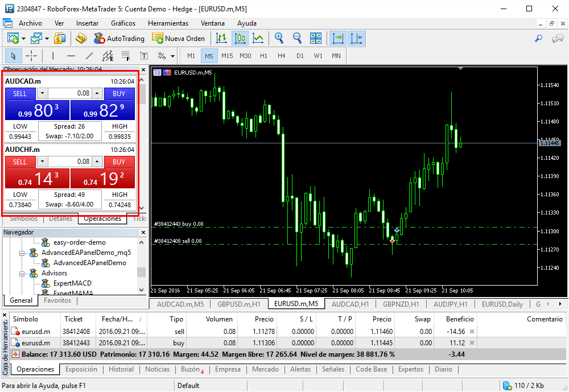Click AUDCHF.m SELL button
The height and width of the screenshot is (392, 569).
(20, 162)
